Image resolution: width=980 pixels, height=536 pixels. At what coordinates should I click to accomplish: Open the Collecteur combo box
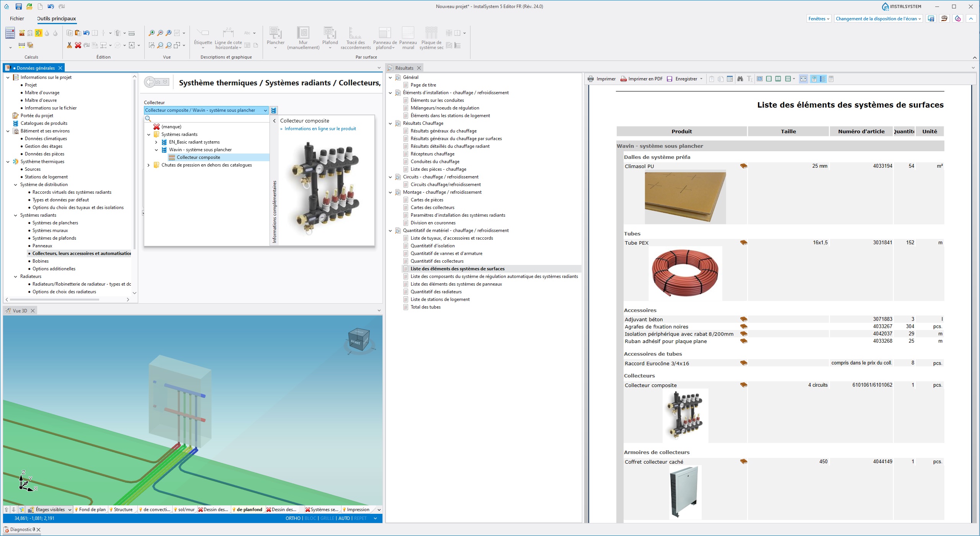206,110
